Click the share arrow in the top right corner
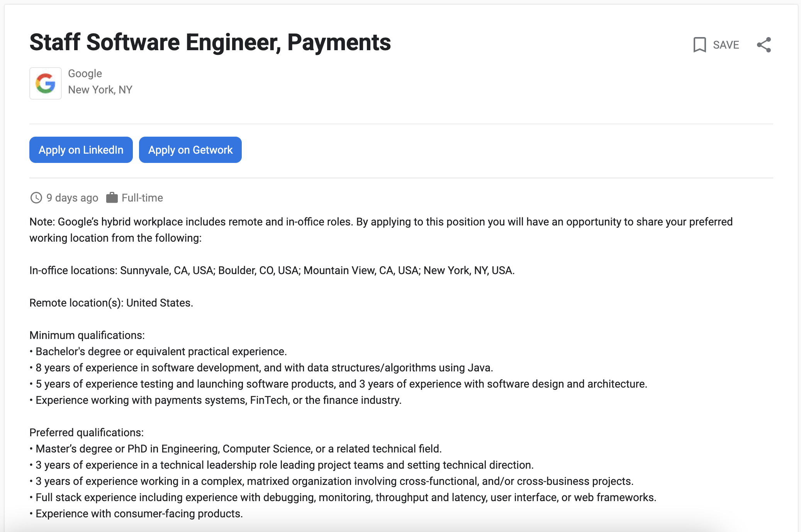 coord(764,45)
